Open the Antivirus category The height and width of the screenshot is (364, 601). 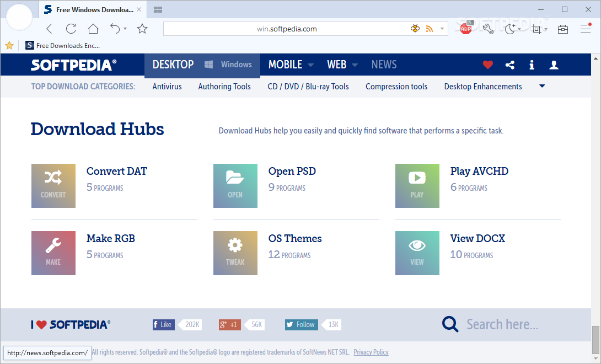click(167, 87)
